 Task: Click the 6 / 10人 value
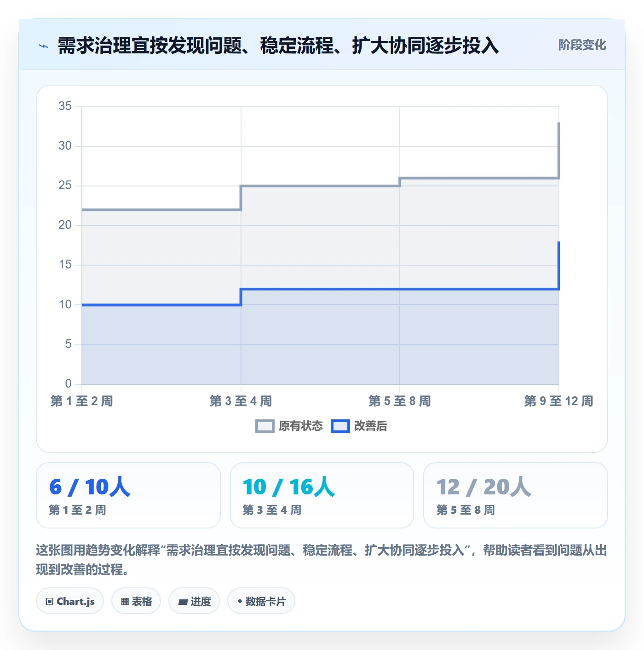90,487
